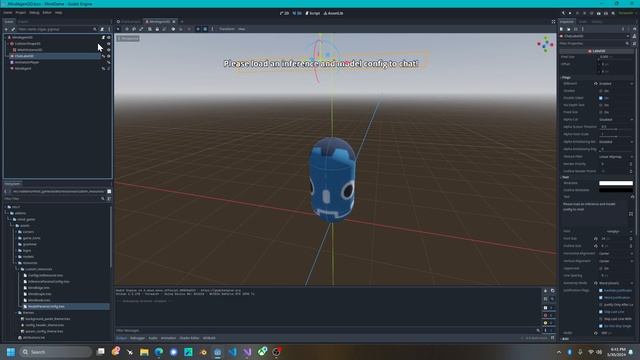Open File Explorer from taskbar
The height and width of the screenshot is (360, 640).
pos(144,352)
